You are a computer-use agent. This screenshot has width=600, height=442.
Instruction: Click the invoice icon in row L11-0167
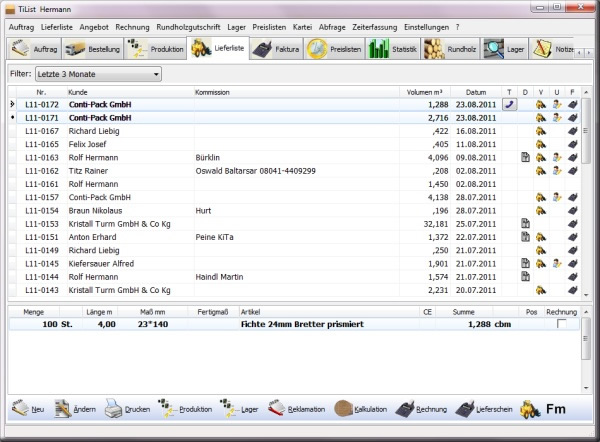pos(572,131)
